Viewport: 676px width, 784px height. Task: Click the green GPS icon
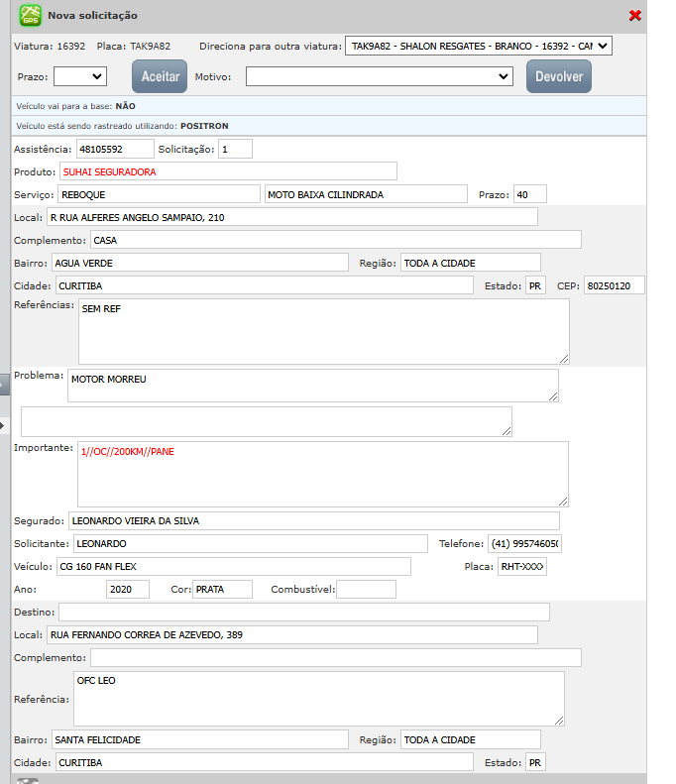pos(31,16)
